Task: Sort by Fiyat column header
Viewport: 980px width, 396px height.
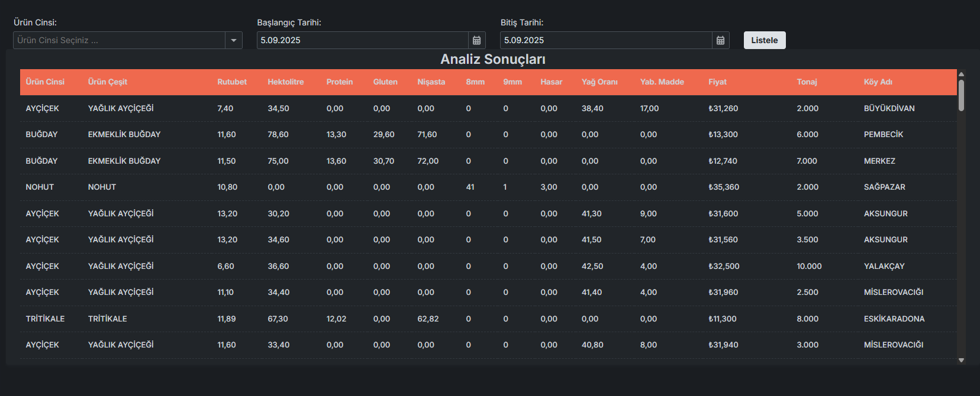Action: pyautogui.click(x=717, y=82)
